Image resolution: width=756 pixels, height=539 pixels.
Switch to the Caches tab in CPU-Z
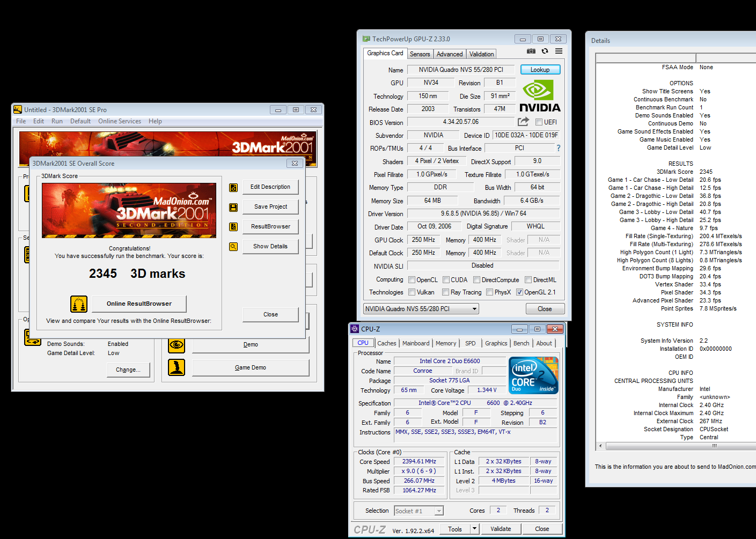tap(387, 343)
